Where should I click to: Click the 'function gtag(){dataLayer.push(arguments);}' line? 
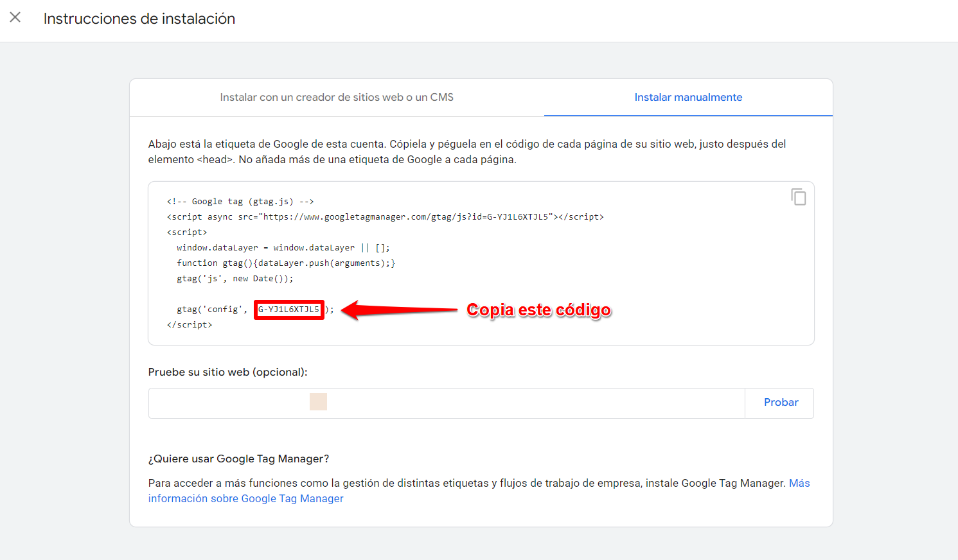[x=286, y=263]
